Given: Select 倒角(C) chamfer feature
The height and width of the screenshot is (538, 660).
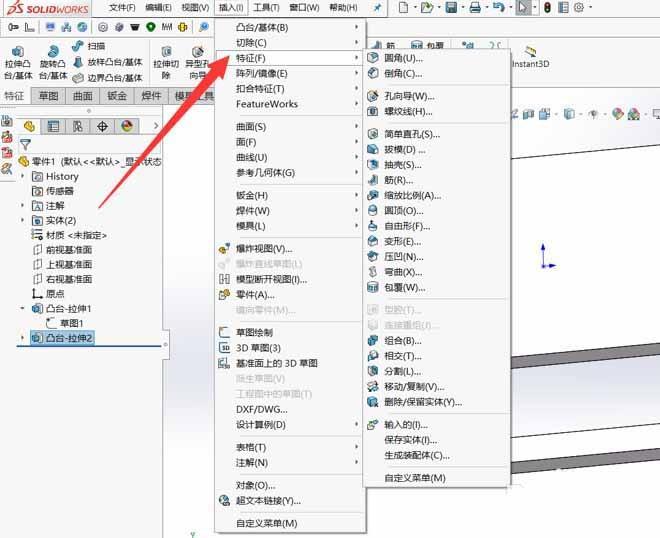Looking at the screenshot, I should click(436, 73).
